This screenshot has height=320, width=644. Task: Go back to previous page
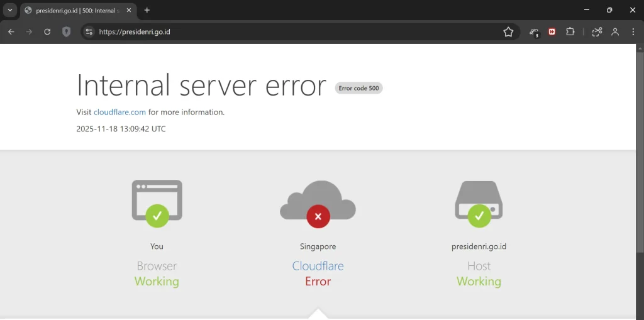(11, 31)
